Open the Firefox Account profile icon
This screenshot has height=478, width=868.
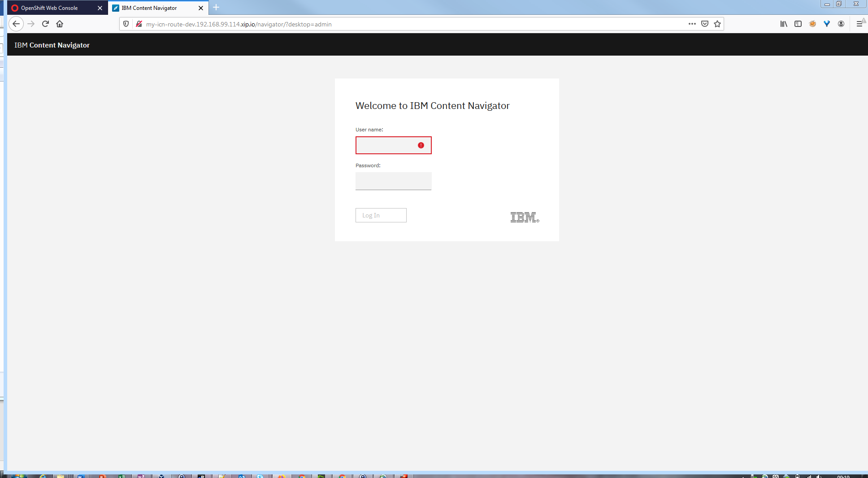coord(842,24)
